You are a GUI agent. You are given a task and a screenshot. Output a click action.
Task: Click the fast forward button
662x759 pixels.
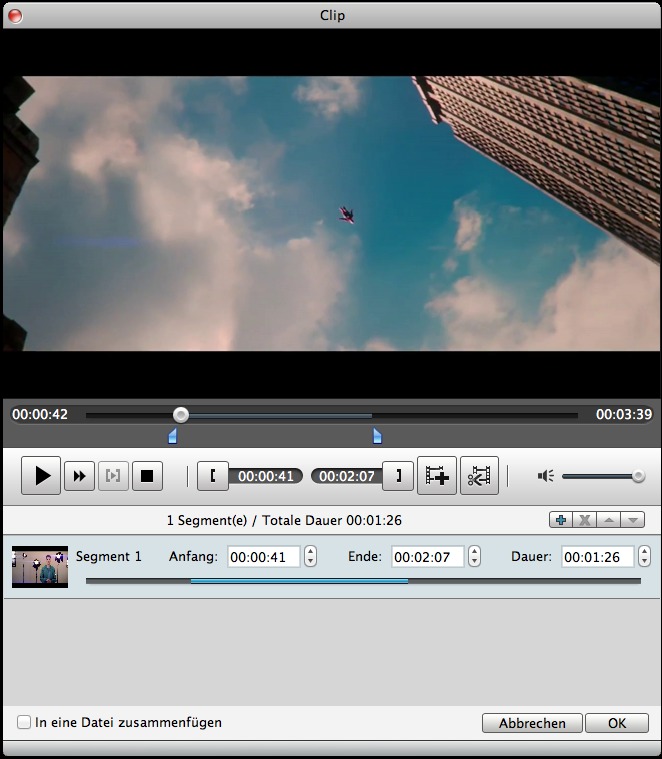click(79, 476)
